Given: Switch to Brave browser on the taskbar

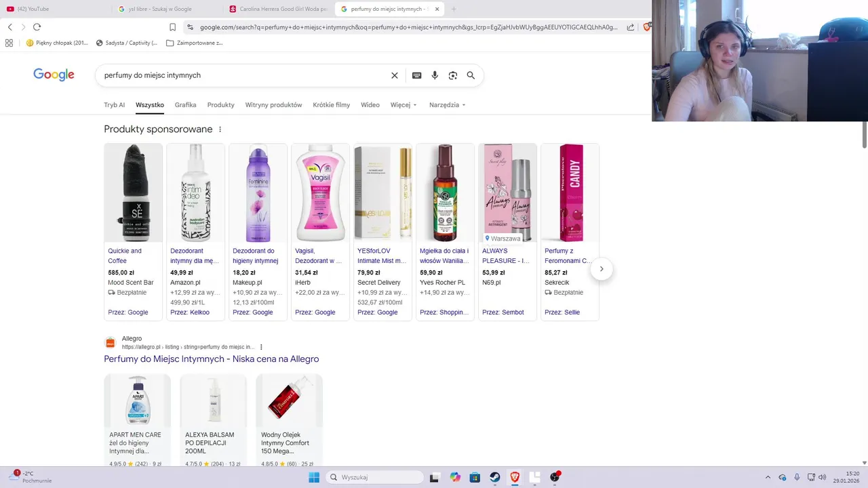Looking at the screenshot, I should coord(515,477).
